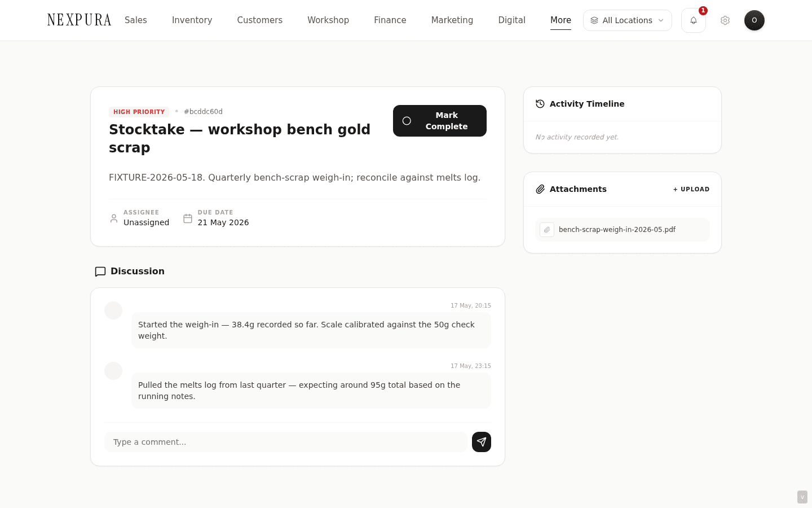Viewport: 812px width, 508px height.
Task: Click the paperclip icon beside the PDF
Action: click(x=547, y=230)
